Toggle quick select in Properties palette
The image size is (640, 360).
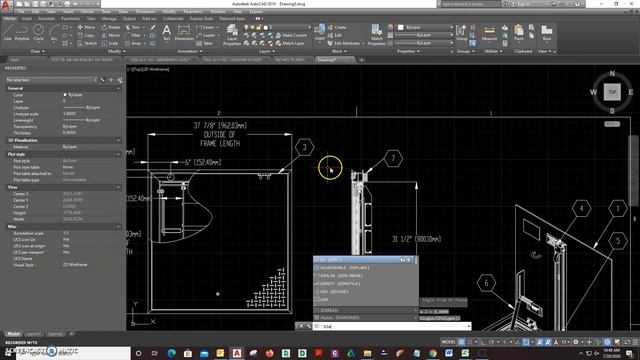point(120,80)
